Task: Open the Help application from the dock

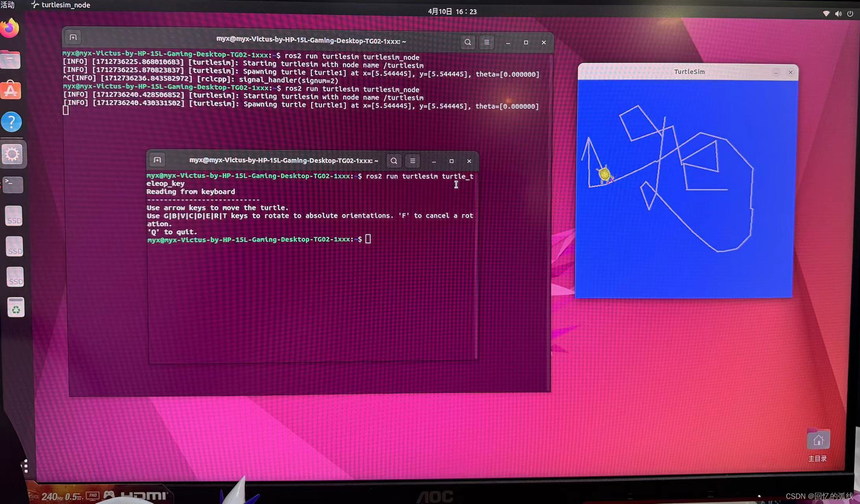Action: tap(12, 122)
